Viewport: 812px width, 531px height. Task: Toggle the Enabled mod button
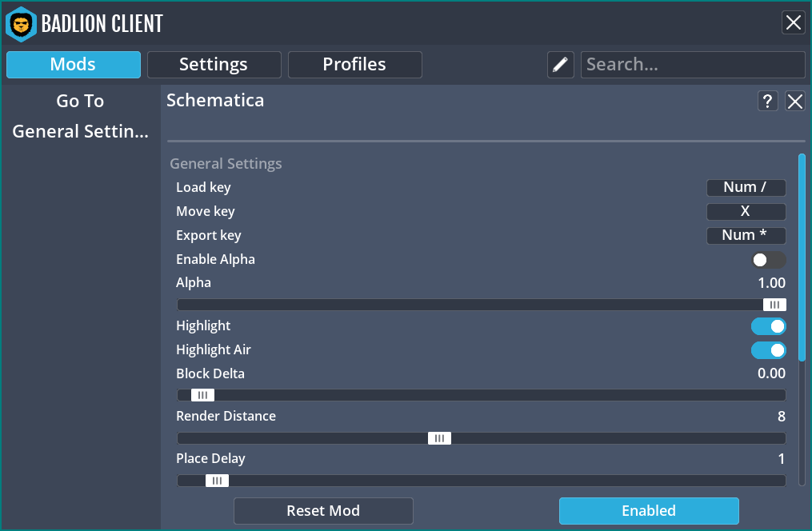(x=648, y=511)
